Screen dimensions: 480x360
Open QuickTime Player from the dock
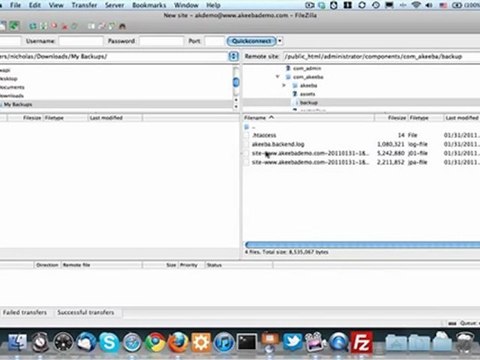click(x=339, y=342)
